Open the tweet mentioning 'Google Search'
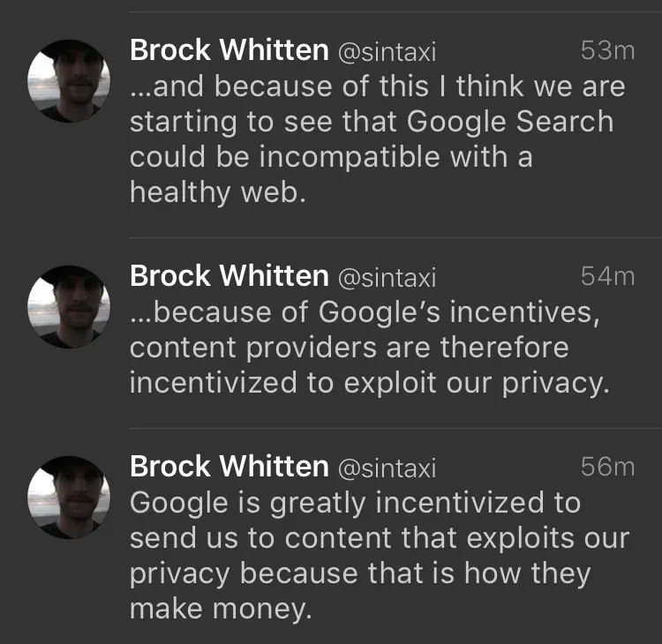662x644 pixels. (x=371, y=122)
